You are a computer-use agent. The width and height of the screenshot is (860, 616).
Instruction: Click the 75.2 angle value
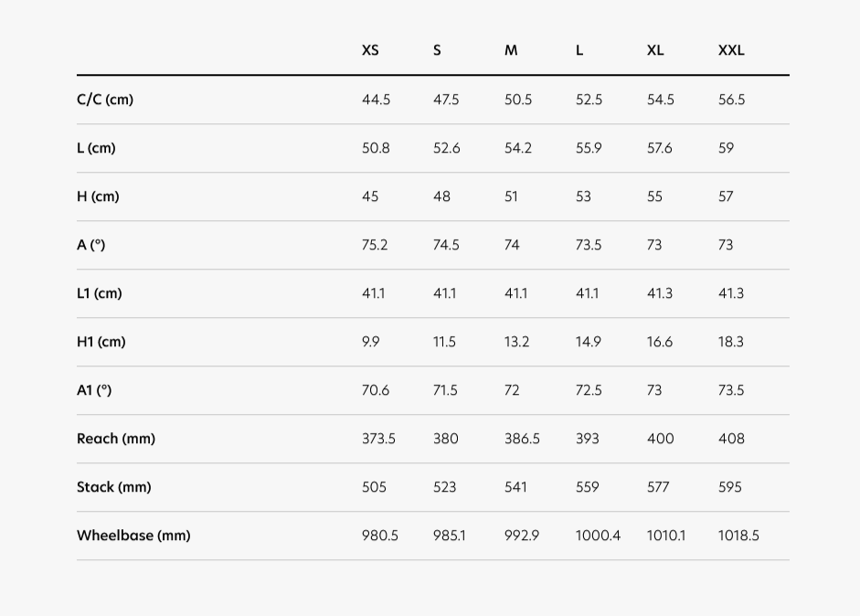coord(375,245)
